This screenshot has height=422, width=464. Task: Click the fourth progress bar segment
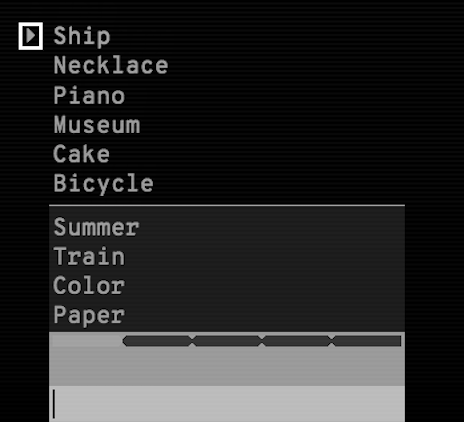point(297,341)
